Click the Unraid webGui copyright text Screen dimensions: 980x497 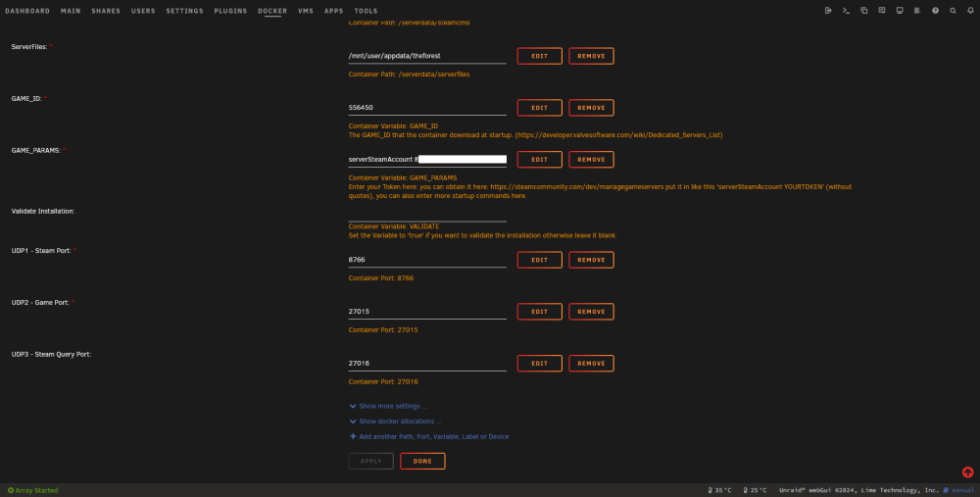[x=858, y=491]
